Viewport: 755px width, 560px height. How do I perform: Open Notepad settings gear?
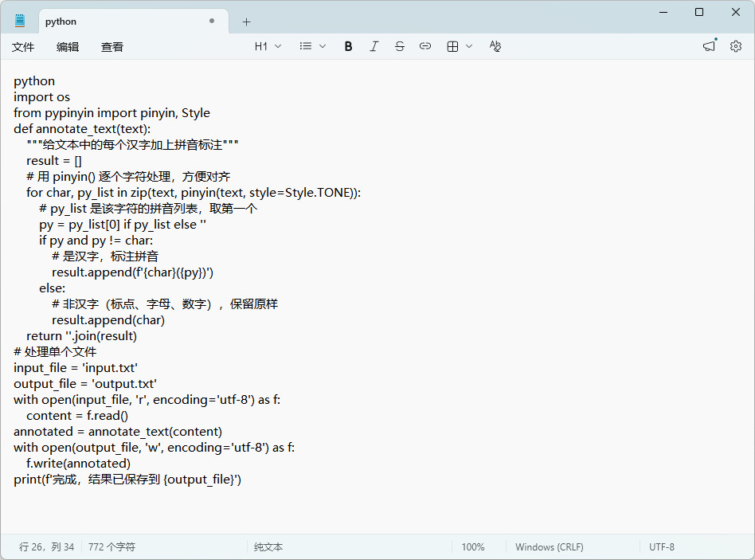(x=735, y=46)
